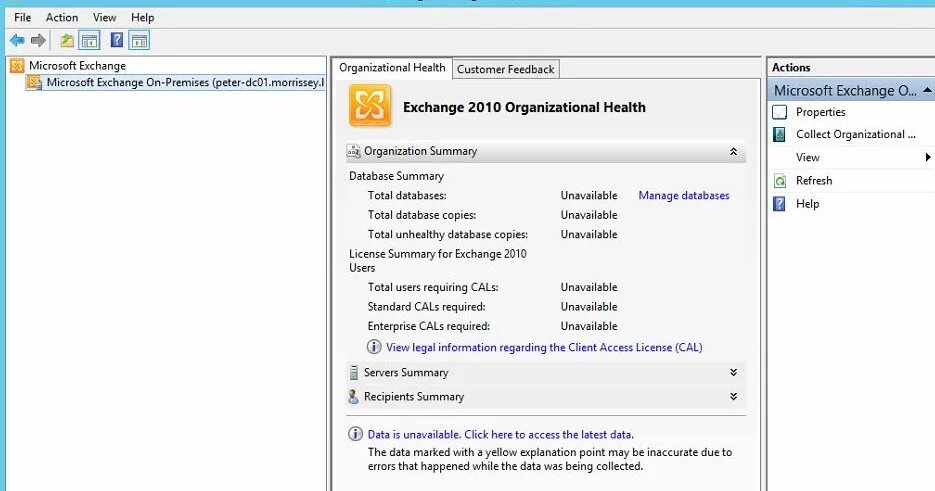Click the large orange Exchange 2010 logo
The height and width of the screenshot is (491, 935).
point(370,106)
